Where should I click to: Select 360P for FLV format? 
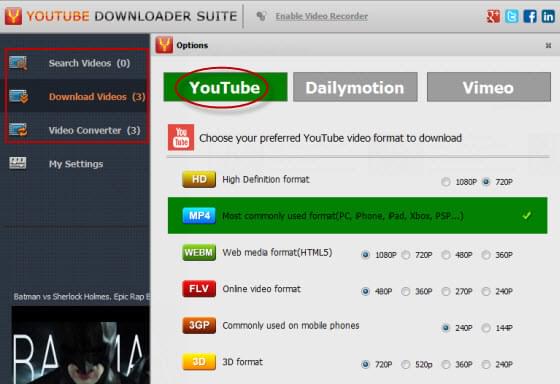tap(405, 291)
